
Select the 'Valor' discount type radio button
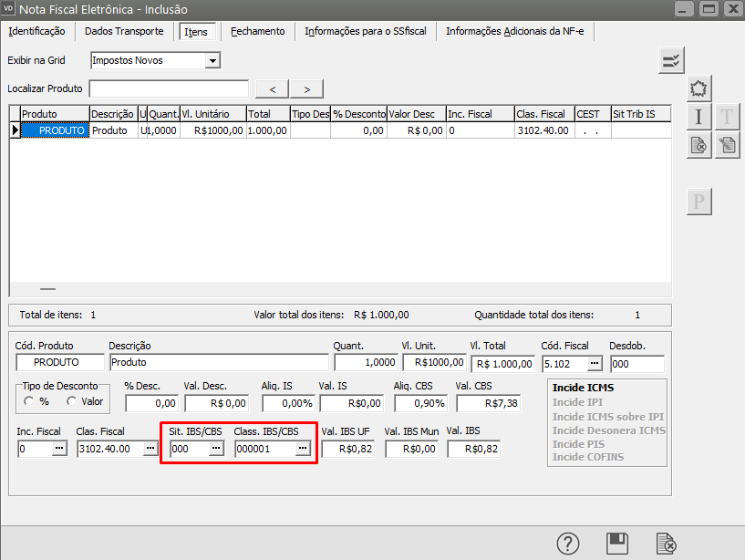[x=71, y=401]
